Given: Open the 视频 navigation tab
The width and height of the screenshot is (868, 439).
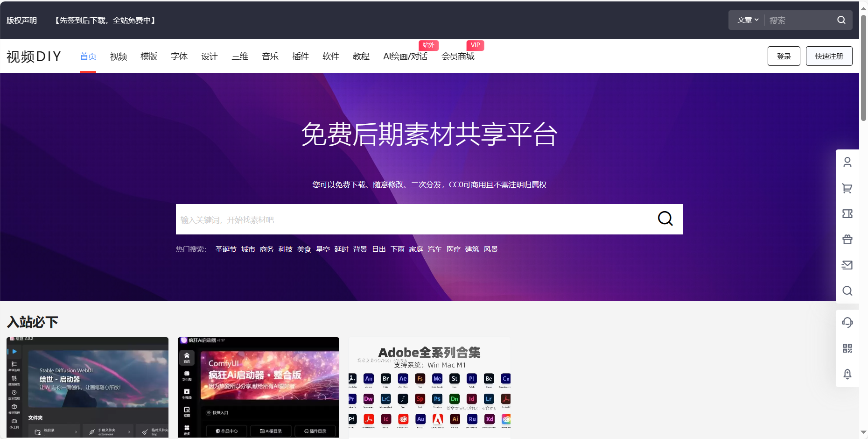Looking at the screenshot, I should 119,57.
